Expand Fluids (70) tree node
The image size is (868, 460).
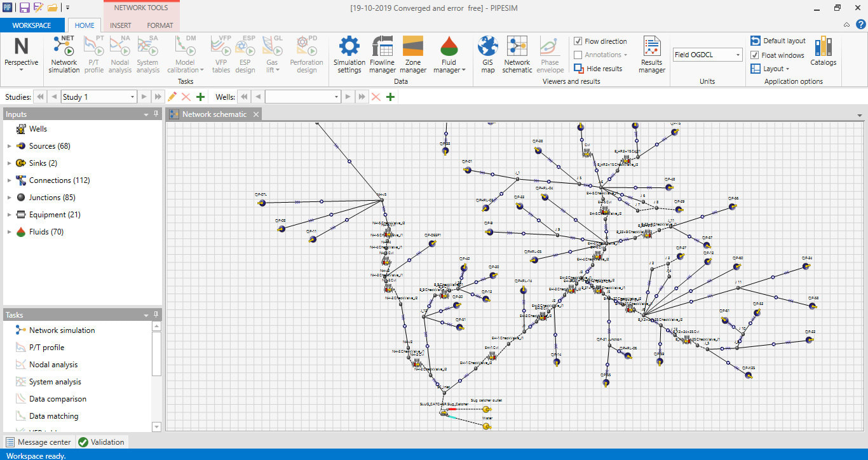tap(10, 232)
